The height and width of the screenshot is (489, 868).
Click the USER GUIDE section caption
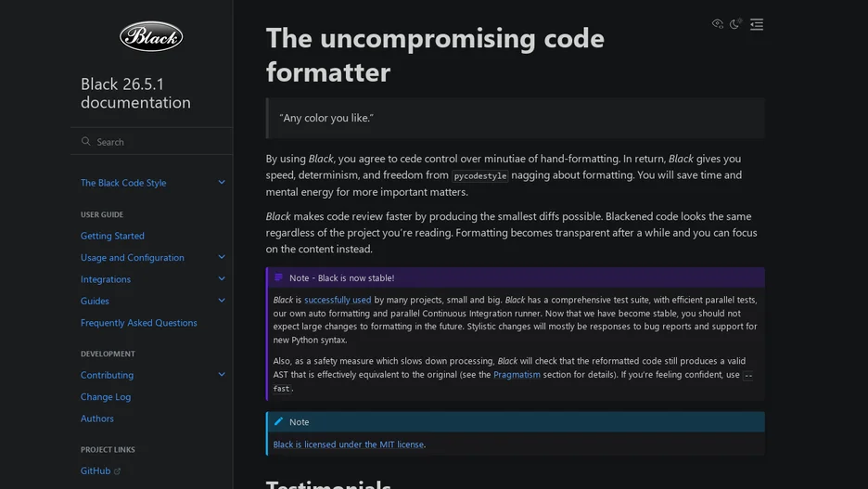pyautogui.click(x=102, y=214)
